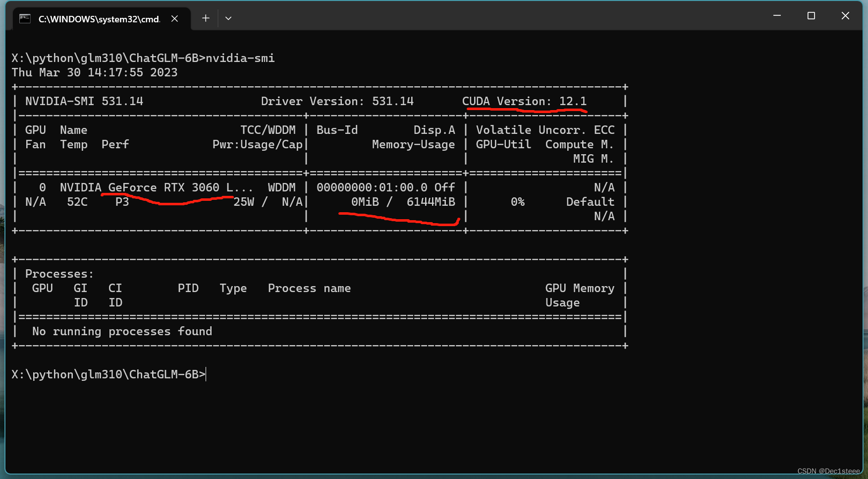Viewport: 868px width, 479px height.
Task: Click the 'GPU Memory' column header
Action: pos(580,288)
